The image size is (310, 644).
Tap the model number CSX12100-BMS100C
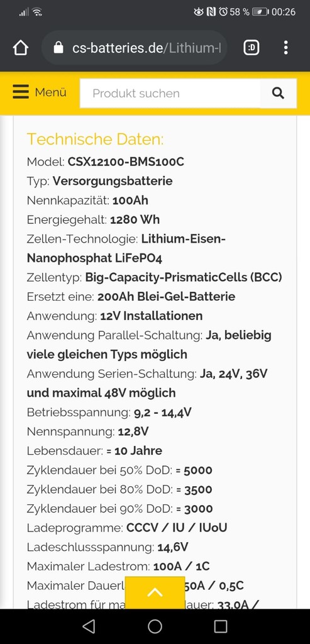[126, 162]
